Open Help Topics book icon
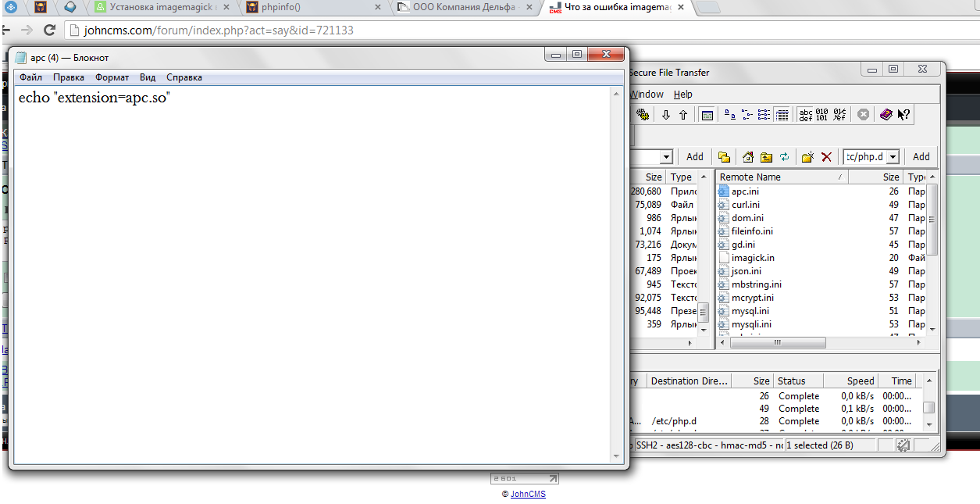Screen dimensions: 980x504 click(886, 115)
